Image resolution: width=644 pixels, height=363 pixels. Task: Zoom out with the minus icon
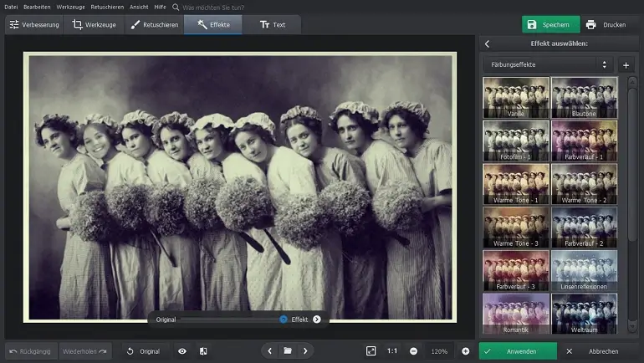[x=414, y=351]
